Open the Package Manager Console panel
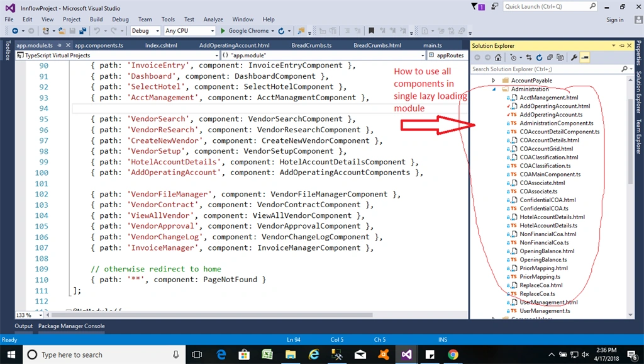This screenshot has height=364, width=644. click(x=72, y=326)
